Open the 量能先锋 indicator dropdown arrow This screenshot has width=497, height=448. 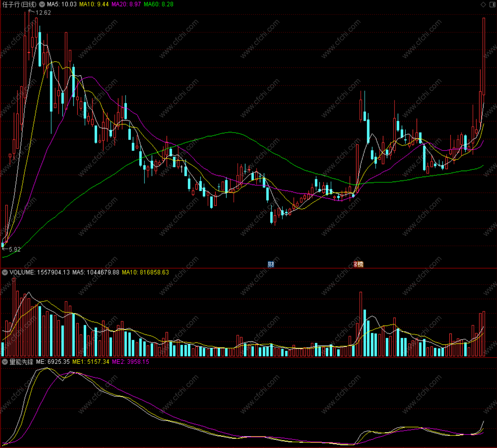[x=5, y=362]
